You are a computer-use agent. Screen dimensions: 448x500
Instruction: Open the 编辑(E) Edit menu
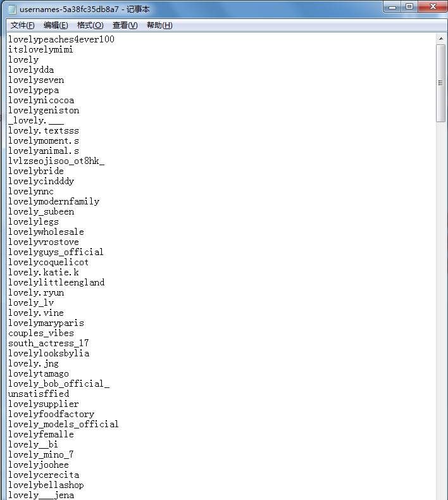click(56, 25)
